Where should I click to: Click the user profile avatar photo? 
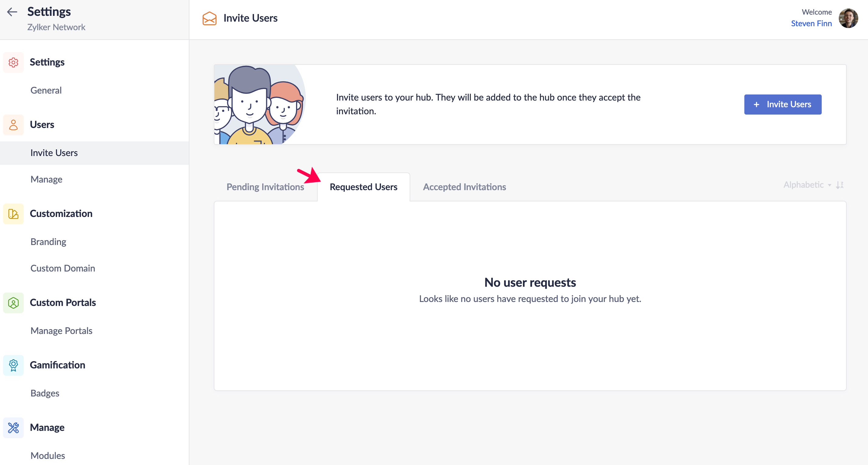point(848,18)
